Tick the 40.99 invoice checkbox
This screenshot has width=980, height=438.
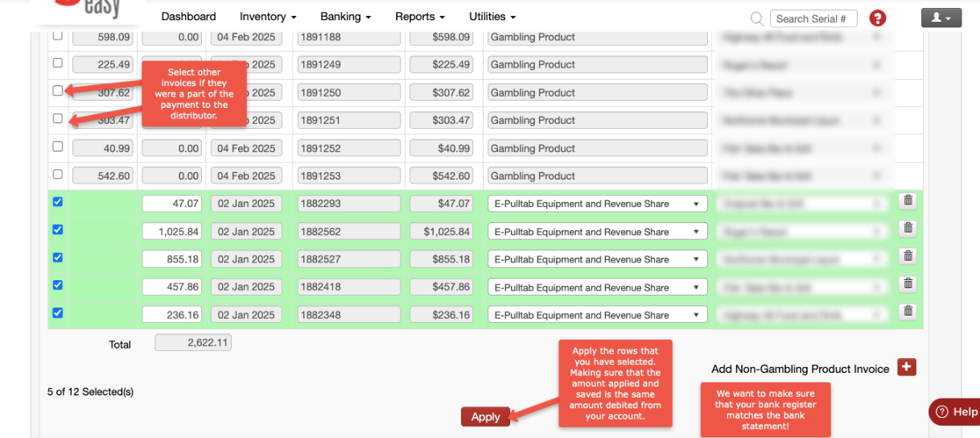pyautogui.click(x=57, y=147)
